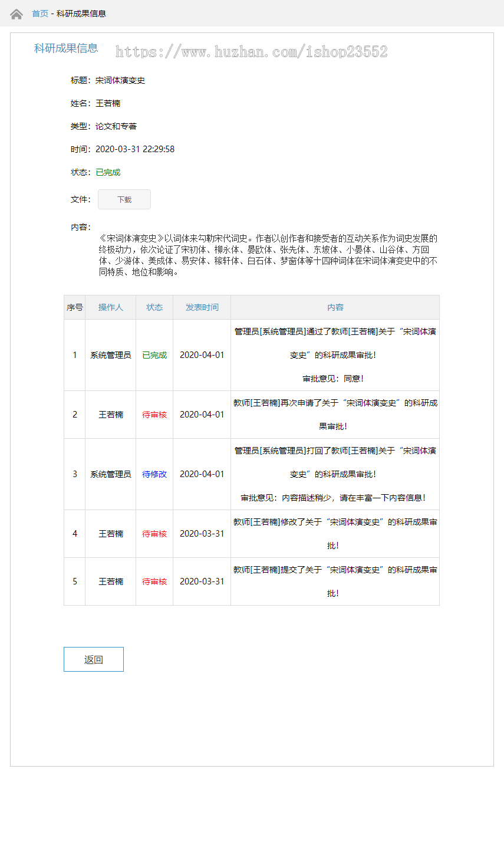Select 待审核 status in table row 2
The width and height of the screenshot is (504, 861).
pyautogui.click(x=154, y=415)
